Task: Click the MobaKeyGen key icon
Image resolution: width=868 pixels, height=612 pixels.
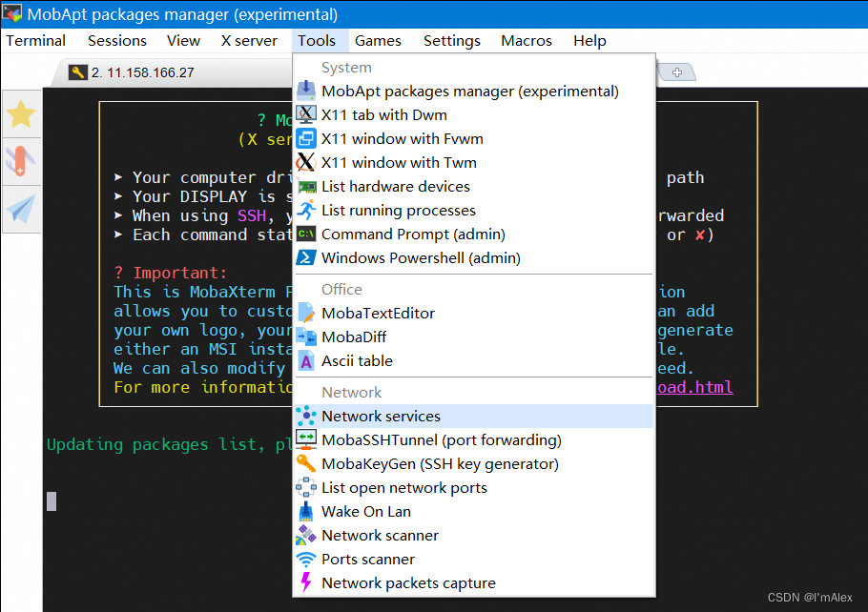Action: click(x=306, y=463)
